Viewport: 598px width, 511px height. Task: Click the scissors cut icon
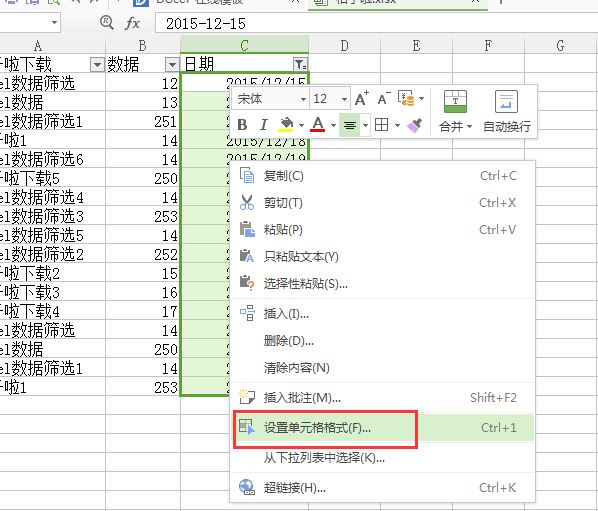247,202
